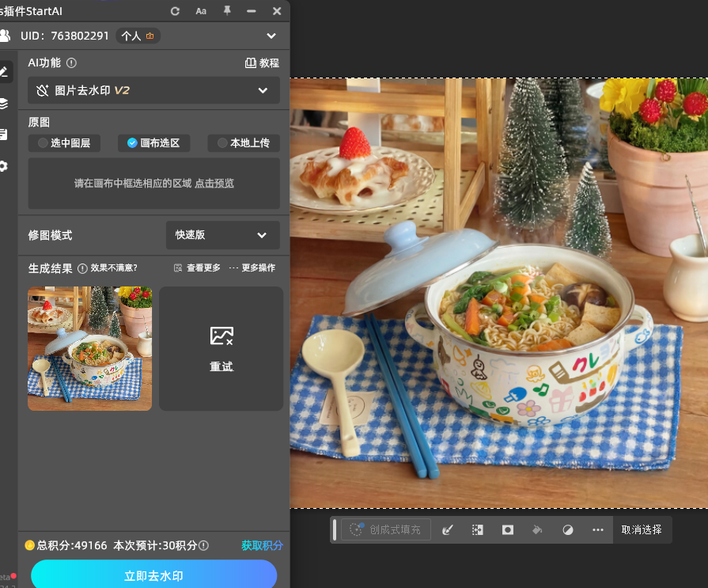Select the edit pencil sidebar tab
Screen dimensions: 708x588
(4, 71)
